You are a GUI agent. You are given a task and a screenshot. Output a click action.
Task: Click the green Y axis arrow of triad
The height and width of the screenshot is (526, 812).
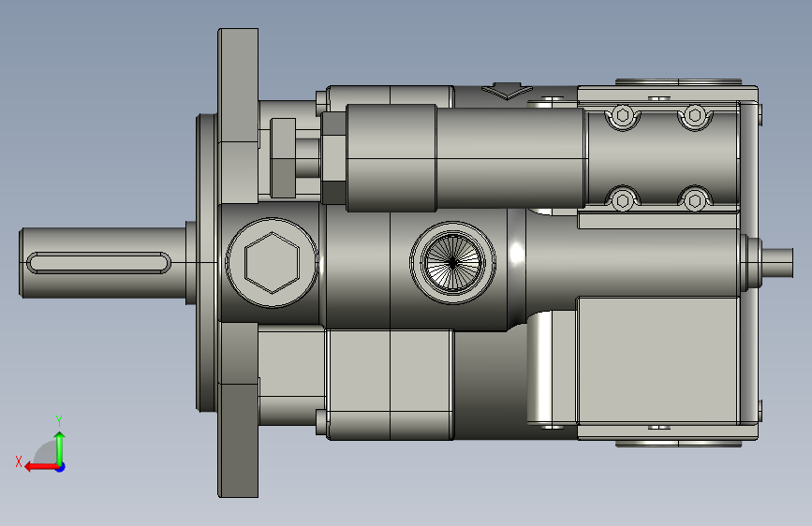pos(60,447)
